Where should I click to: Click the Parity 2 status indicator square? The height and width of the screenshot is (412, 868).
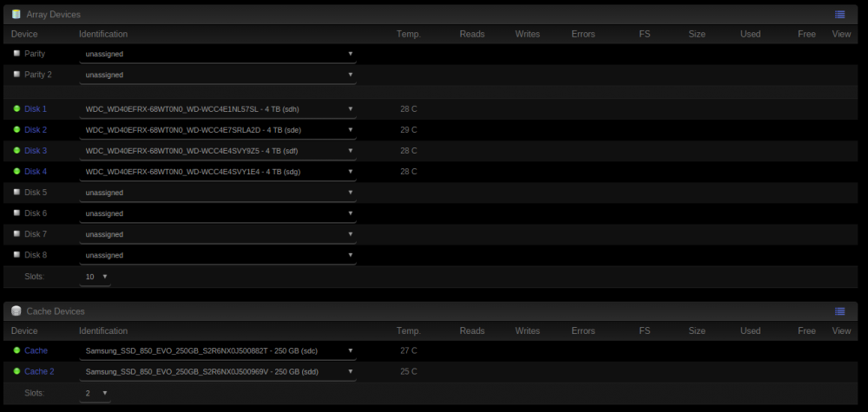coord(16,74)
